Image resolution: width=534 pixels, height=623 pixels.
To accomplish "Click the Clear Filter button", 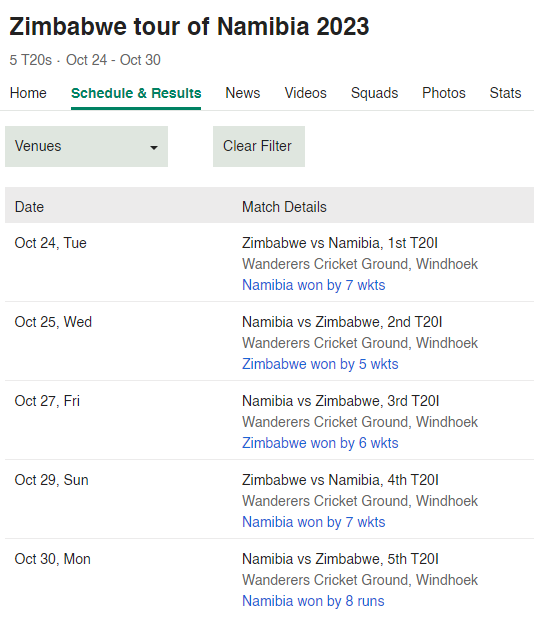I will point(259,146).
